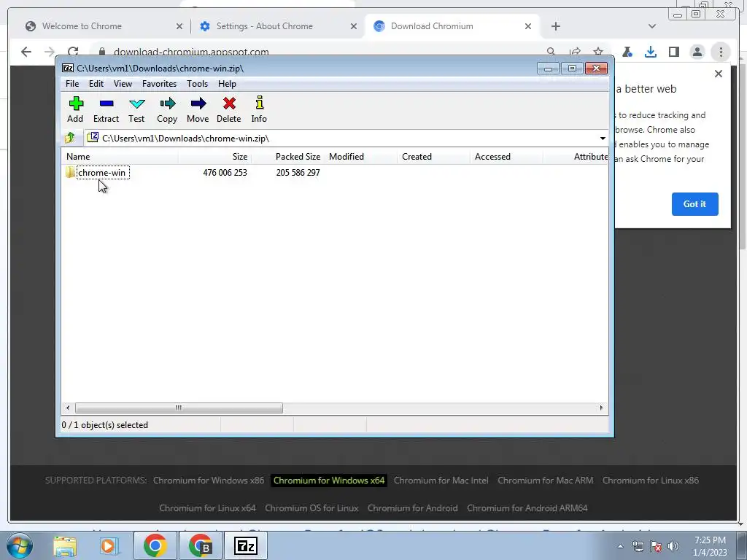Select the Download Chromium tab
This screenshot has width=747, height=560.
pos(452,26)
